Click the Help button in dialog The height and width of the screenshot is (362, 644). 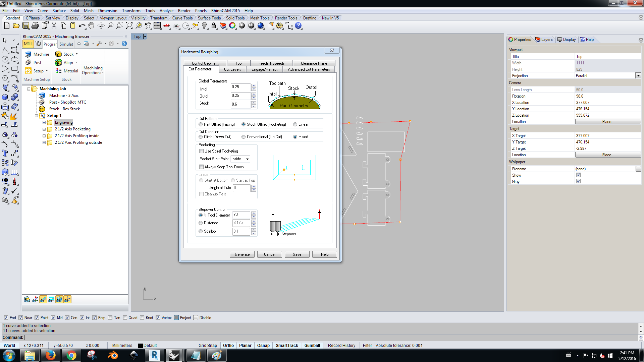point(325,254)
